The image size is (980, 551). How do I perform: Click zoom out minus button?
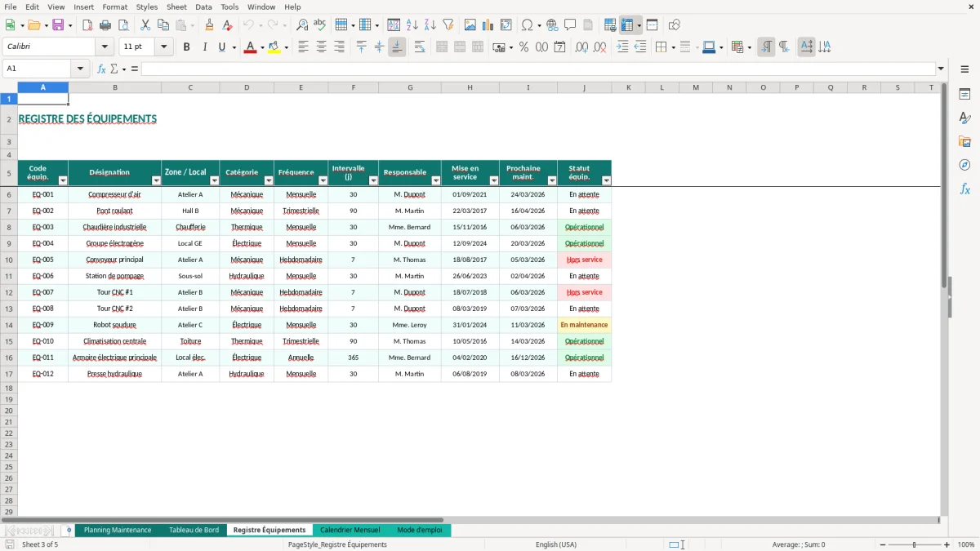pos(881,544)
